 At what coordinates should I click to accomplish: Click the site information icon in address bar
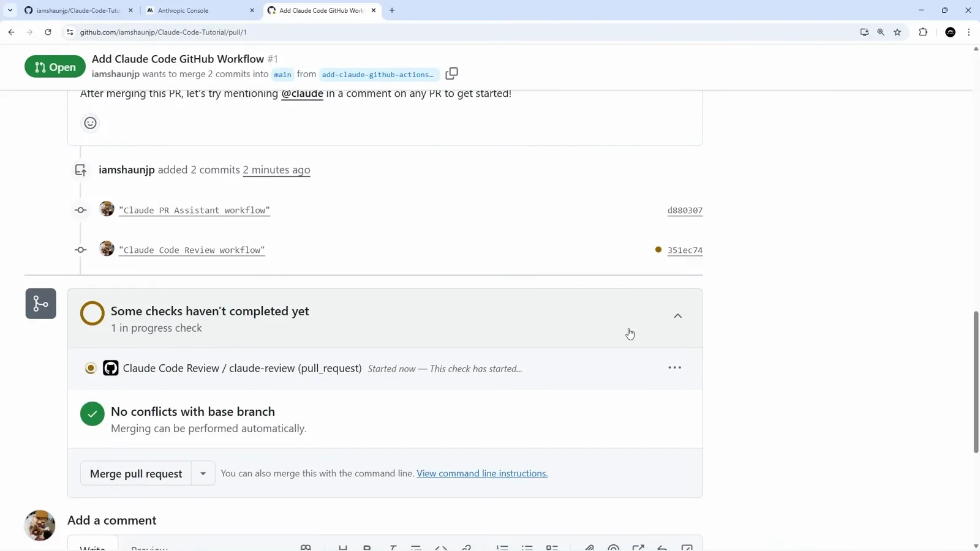[x=70, y=32]
